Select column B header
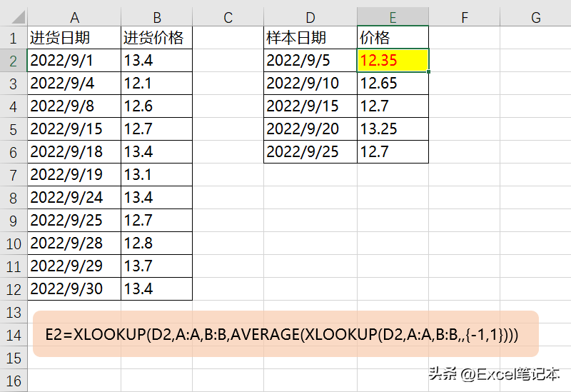Image resolution: width=571 pixels, height=392 pixels. pos(156,17)
